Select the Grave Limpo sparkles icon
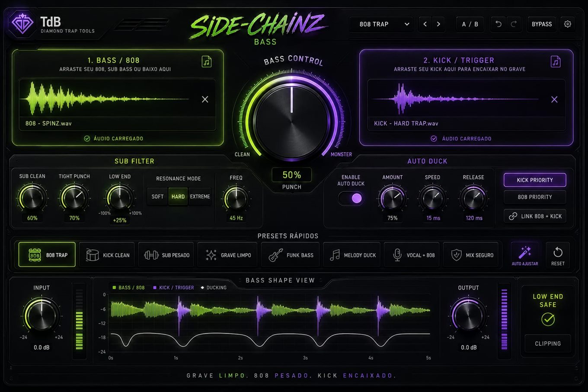Image resolution: width=588 pixels, height=392 pixels. coord(211,255)
